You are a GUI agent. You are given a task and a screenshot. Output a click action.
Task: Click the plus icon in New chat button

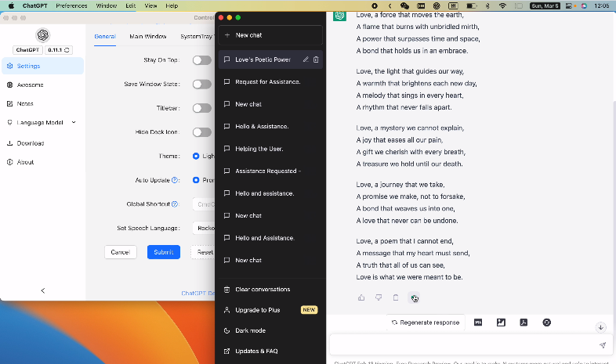[227, 35]
